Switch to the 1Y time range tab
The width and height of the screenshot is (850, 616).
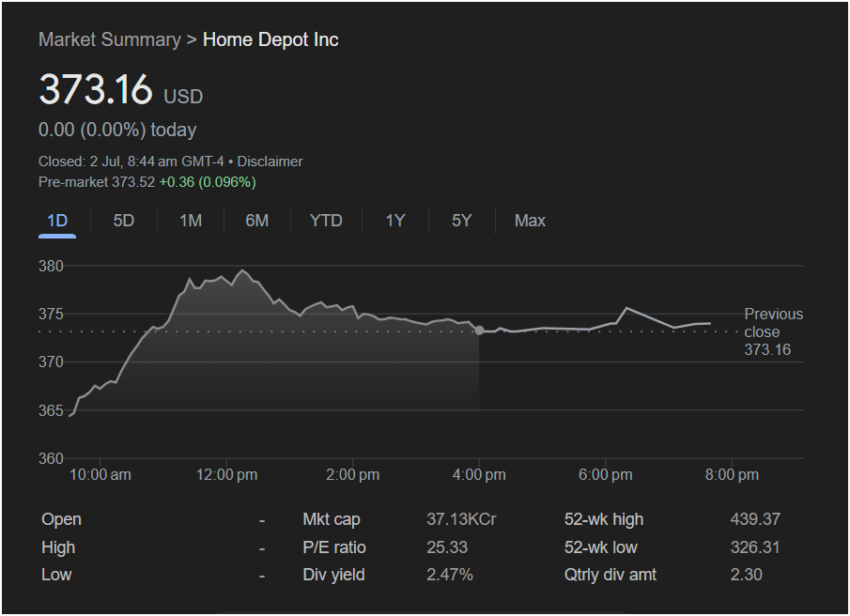[395, 221]
